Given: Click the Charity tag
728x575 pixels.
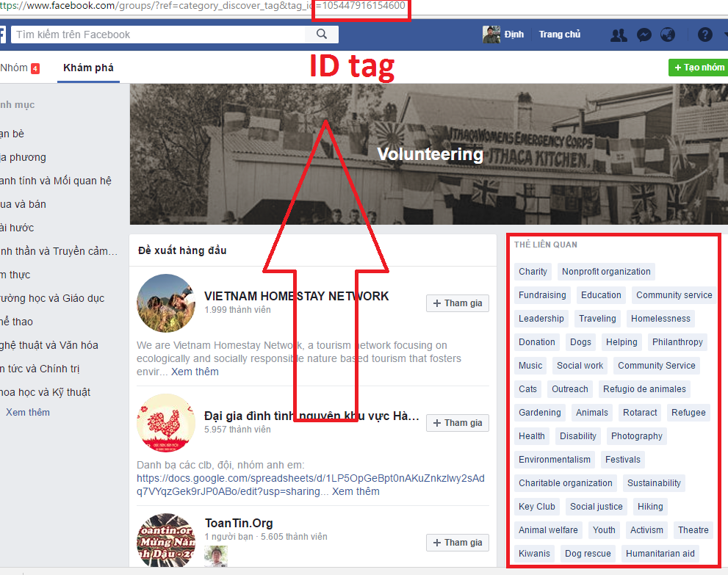Looking at the screenshot, I should (533, 272).
